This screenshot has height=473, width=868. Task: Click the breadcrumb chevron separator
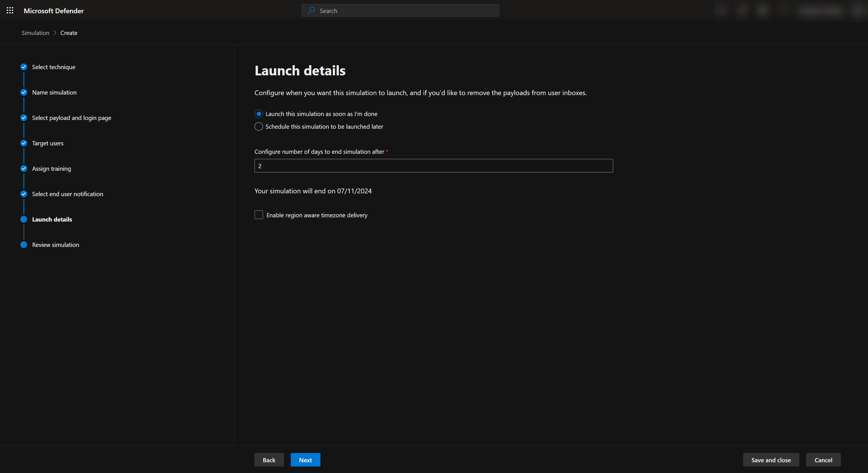coord(55,33)
